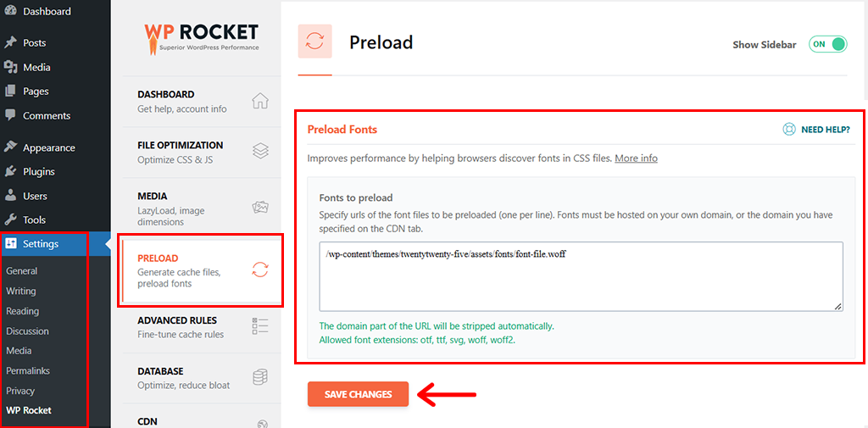
Task: Click the WP Rocket logo
Action: pyautogui.click(x=201, y=37)
